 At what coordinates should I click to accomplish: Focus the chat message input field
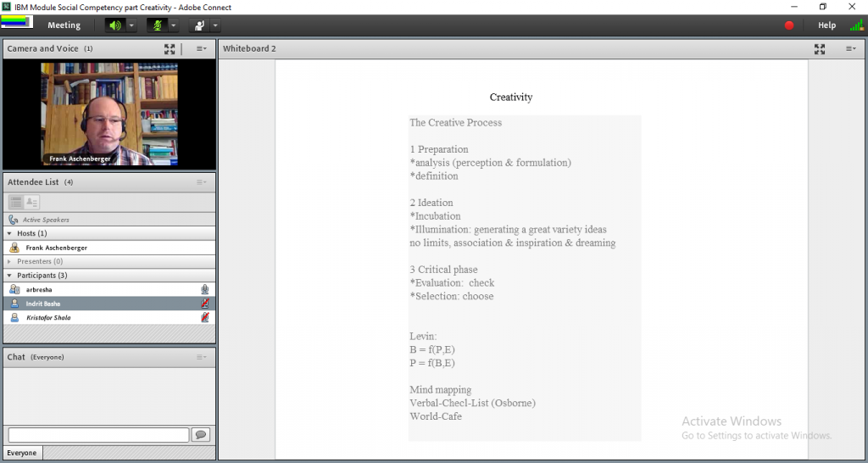pos(98,435)
